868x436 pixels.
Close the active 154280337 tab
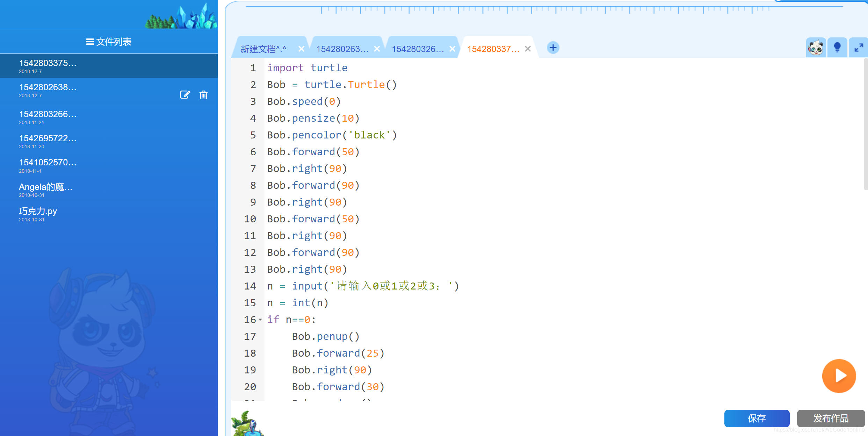click(x=528, y=49)
